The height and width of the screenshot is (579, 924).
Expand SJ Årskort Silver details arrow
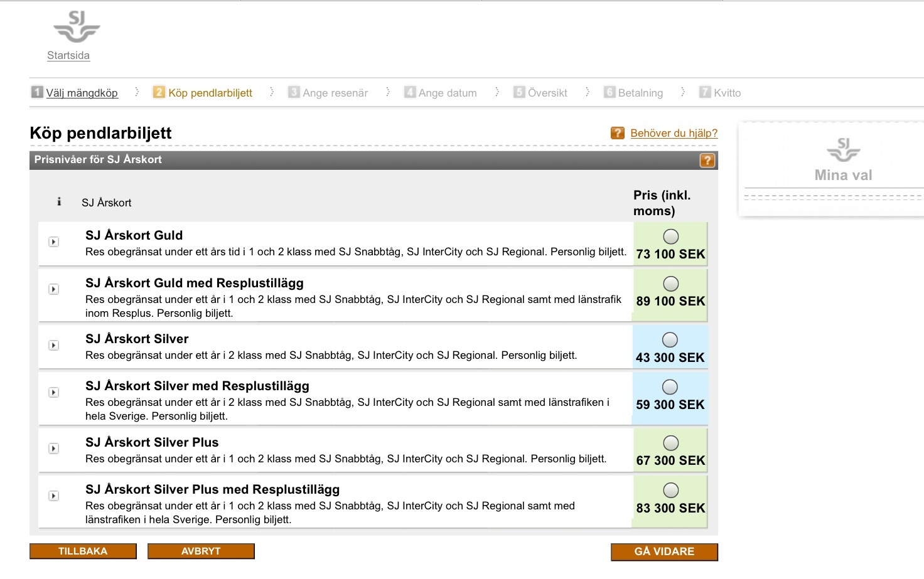coord(54,346)
